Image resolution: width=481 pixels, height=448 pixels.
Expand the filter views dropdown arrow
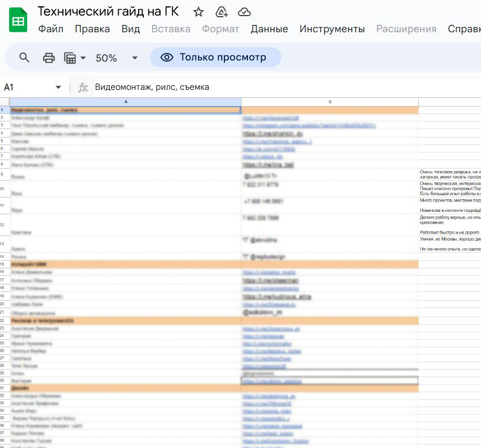coord(83,58)
